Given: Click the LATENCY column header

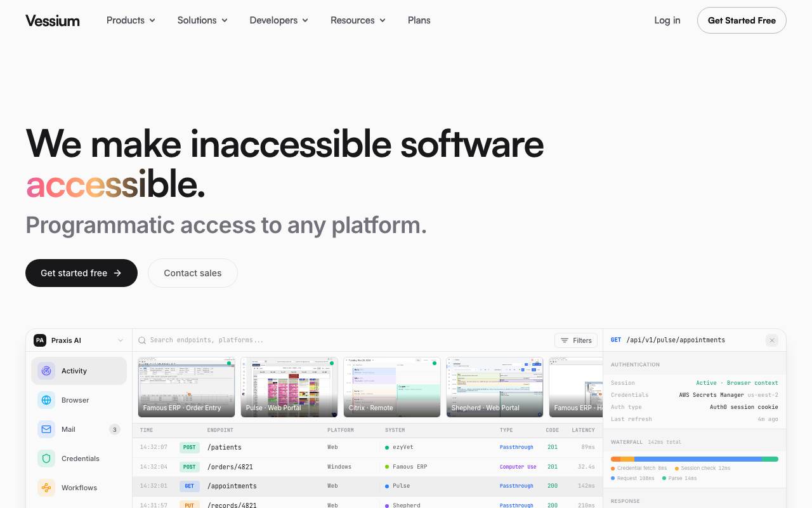Looking at the screenshot, I should 584,430.
